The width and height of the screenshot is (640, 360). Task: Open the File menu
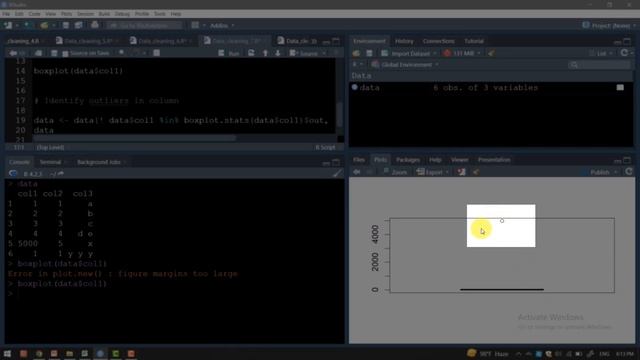click(x=6, y=14)
